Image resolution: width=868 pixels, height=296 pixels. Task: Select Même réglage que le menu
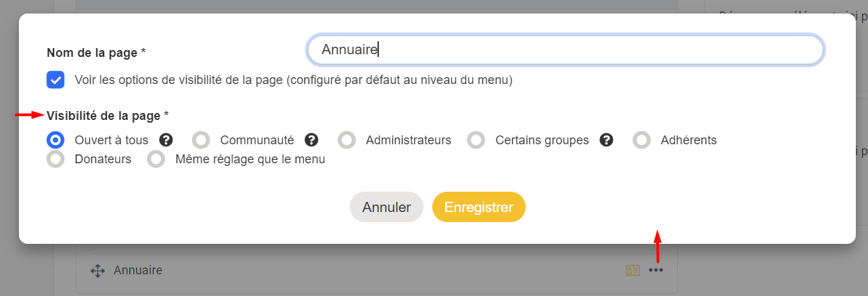point(156,160)
